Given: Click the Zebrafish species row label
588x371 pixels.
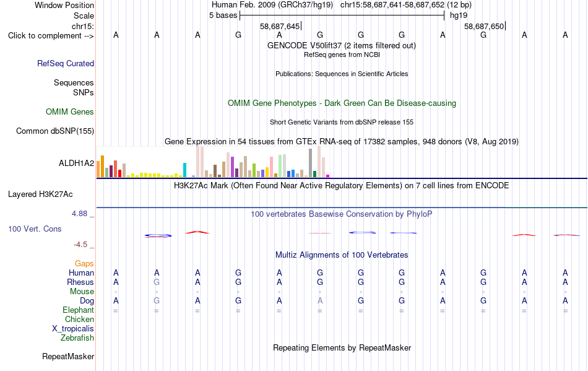Looking at the screenshot, I should pyautogui.click(x=77, y=338).
